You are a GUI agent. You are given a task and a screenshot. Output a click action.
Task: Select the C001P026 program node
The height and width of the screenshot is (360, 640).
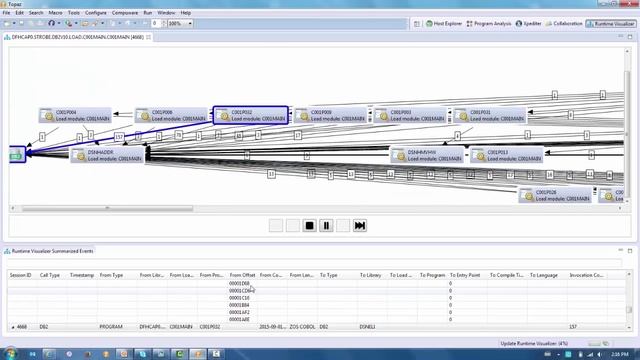click(x=555, y=195)
